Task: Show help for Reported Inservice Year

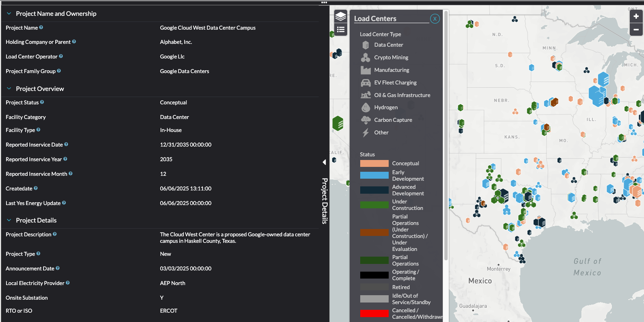Action: coord(65,159)
